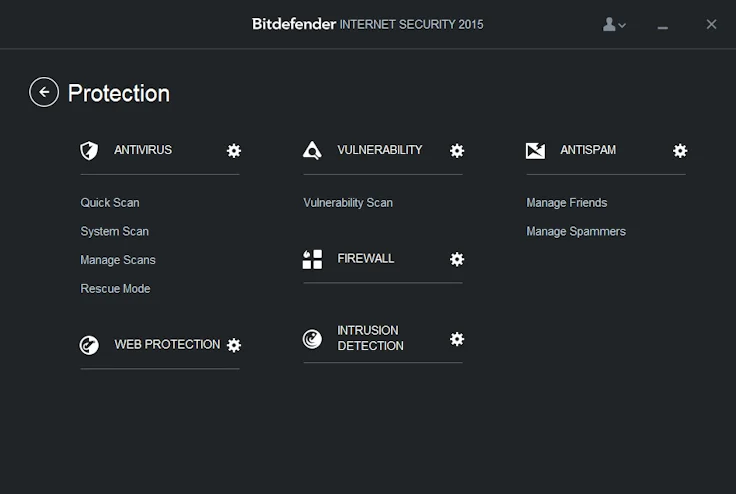Click the ANTIVIRUS heading
Screen dimensions: 736x494
click(143, 150)
